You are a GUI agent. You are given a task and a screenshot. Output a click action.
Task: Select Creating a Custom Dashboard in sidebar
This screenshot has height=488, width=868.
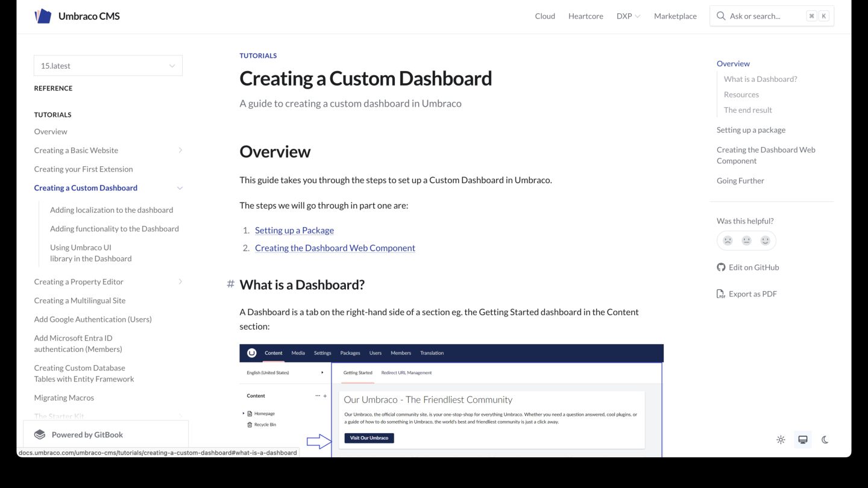pyautogui.click(x=86, y=188)
